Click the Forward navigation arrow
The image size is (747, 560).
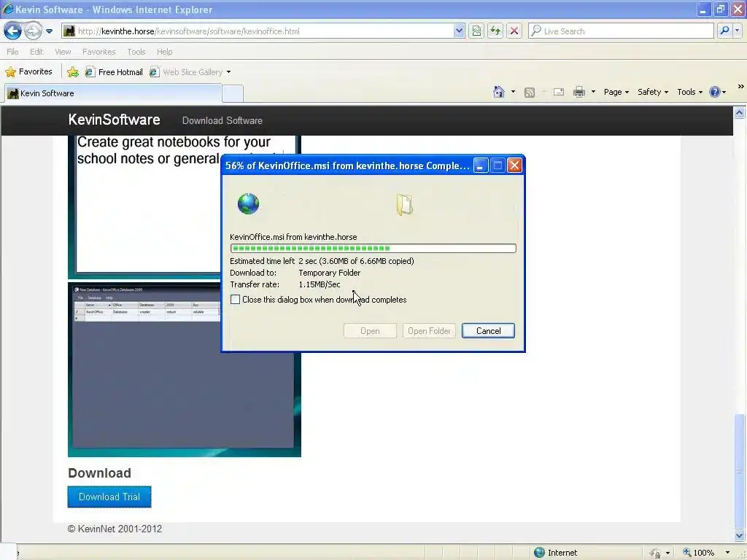(x=32, y=31)
